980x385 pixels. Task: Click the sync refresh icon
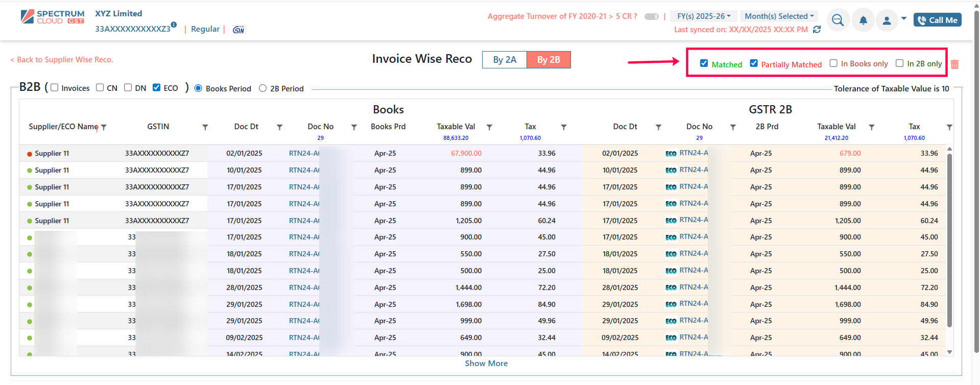click(x=817, y=30)
